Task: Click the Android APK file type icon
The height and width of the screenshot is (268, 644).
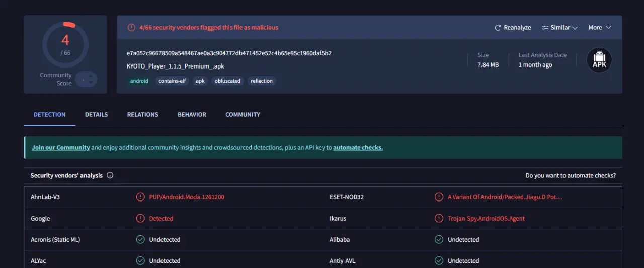Action: [x=599, y=60]
